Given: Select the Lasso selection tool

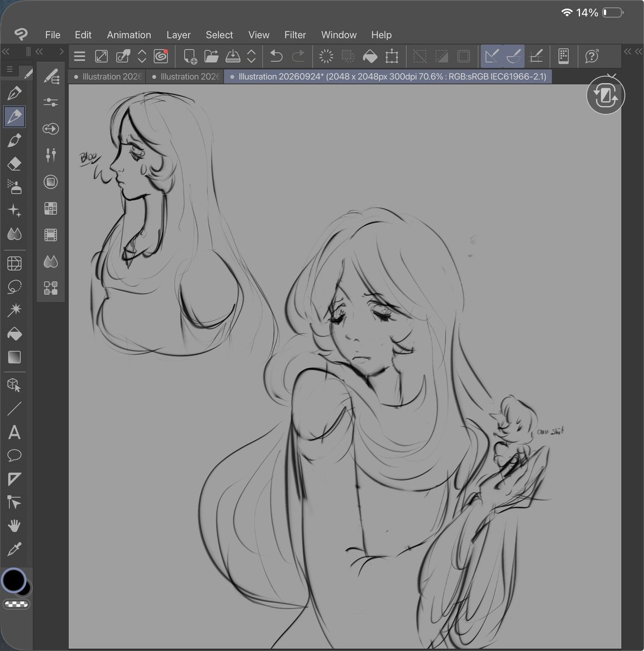Looking at the screenshot, I should [x=15, y=287].
